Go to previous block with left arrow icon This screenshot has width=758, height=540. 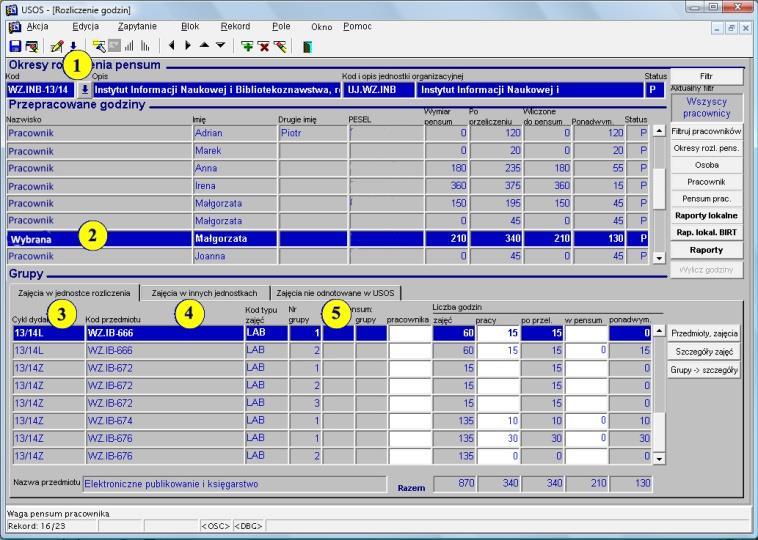click(171, 46)
